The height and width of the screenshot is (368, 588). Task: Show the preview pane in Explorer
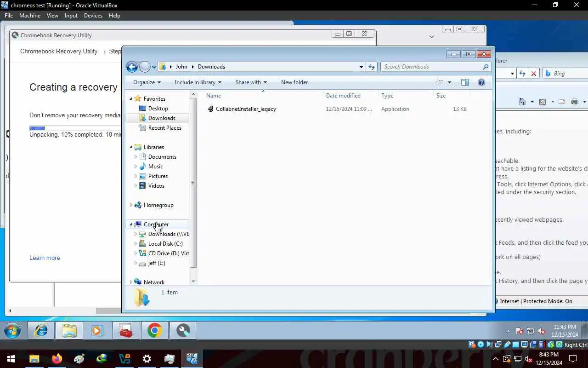tap(465, 82)
